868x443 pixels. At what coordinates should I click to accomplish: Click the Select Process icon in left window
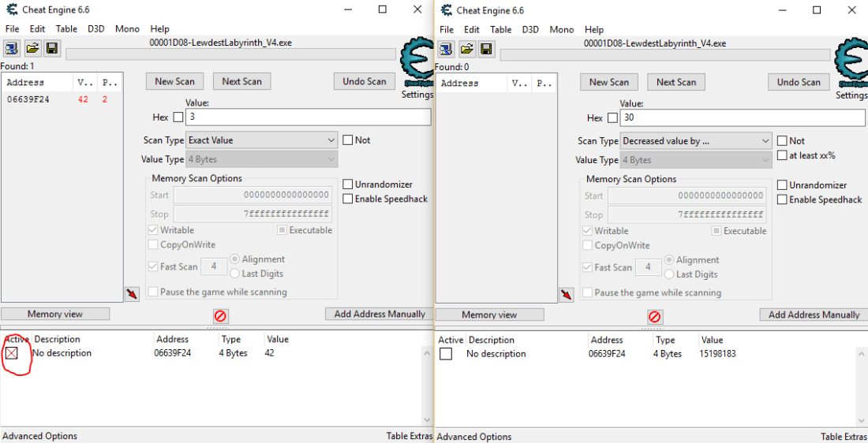click(x=13, y=49)
